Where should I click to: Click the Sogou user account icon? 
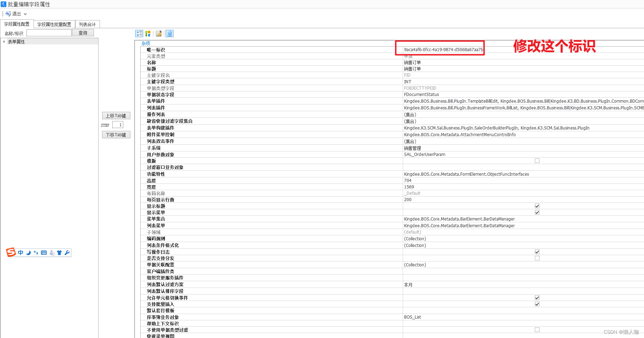click(x=52, y=253)
